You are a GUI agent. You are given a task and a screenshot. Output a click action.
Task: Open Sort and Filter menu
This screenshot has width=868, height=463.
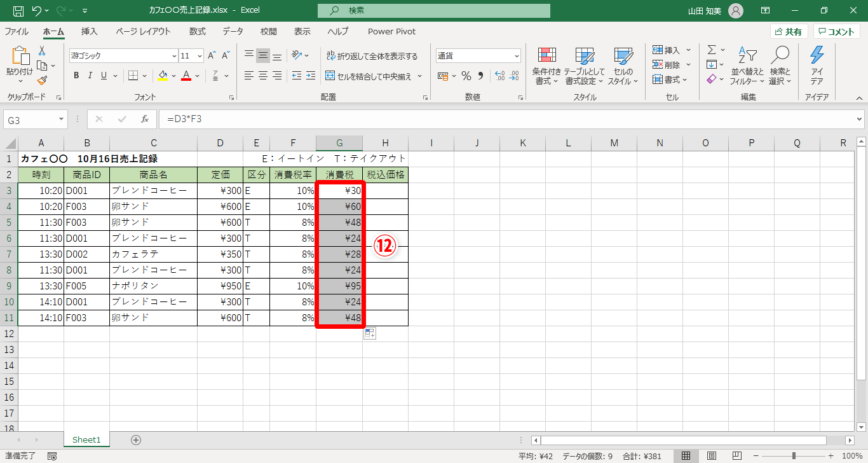coord(747,66)
